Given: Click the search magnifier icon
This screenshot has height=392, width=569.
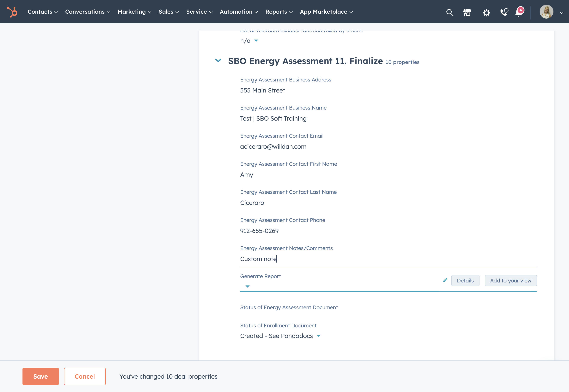Looking at the screenshot, I should point(450,12).
